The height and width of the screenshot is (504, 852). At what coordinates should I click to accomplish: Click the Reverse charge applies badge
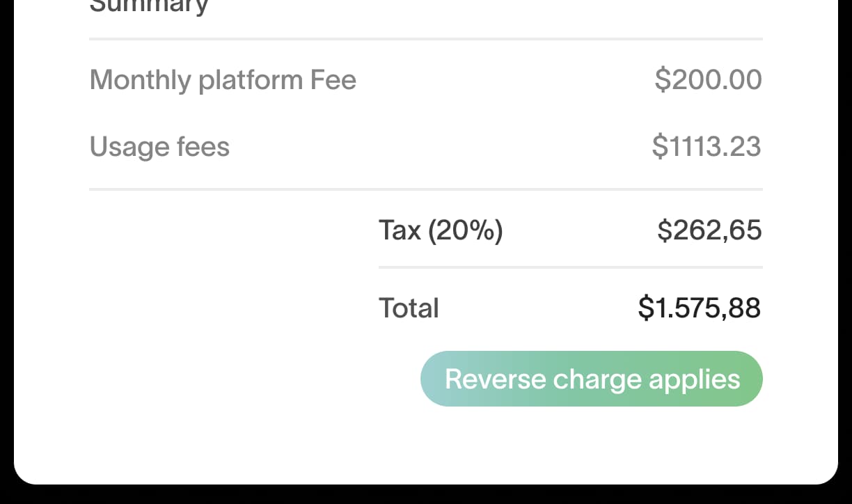591,379
